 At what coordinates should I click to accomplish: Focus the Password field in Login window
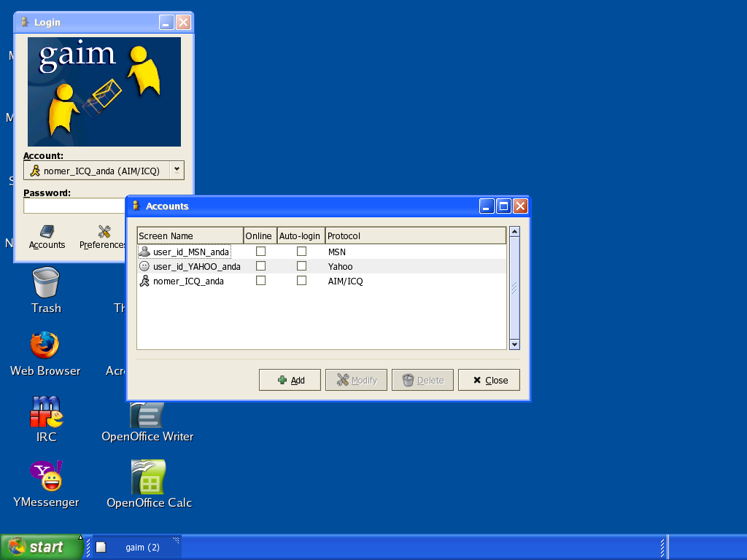[74, 206]
